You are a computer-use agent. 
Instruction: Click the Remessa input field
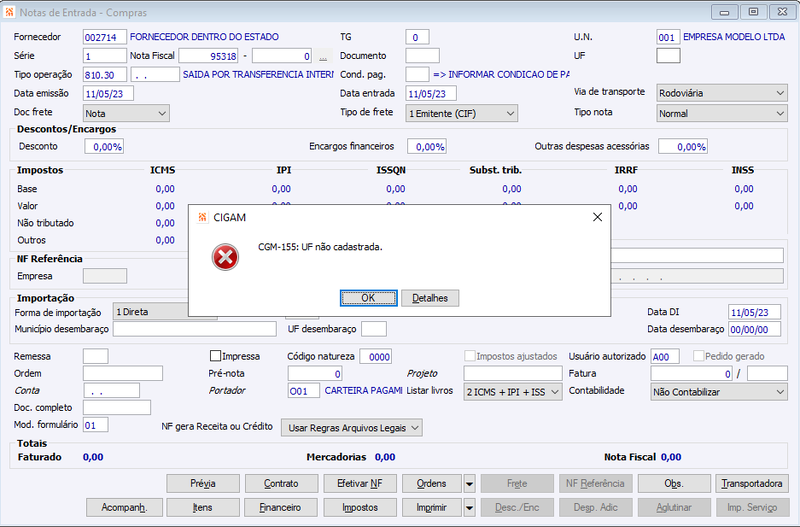(x=96, y=356)
